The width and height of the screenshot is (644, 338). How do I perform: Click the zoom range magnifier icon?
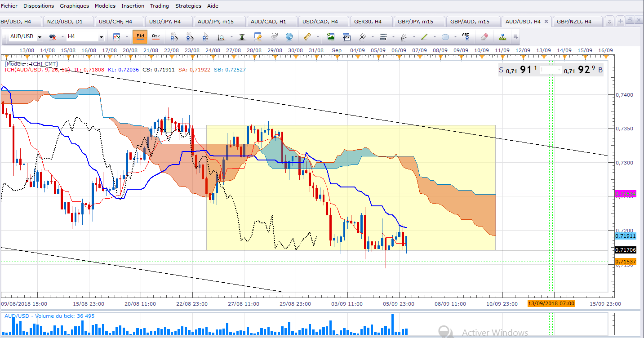click(x=221, y=37)
